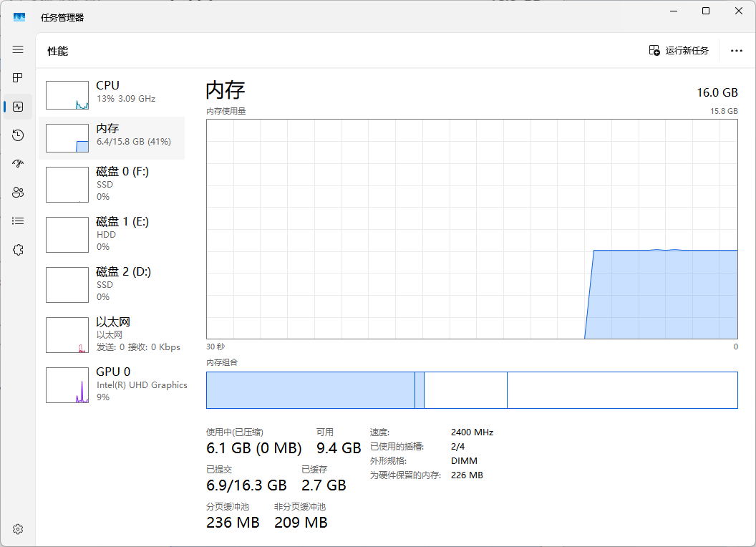Click the 运行新任务 button
Image resolution: width=756 pixels, height=547 pixels.
[x=679, y=50]
